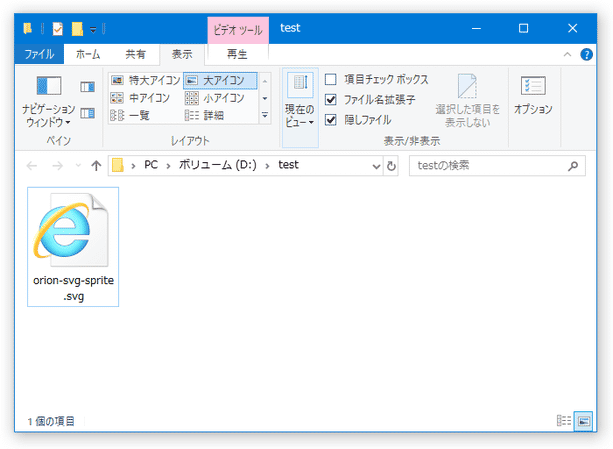This screenshot has height=449, width=613.
Task: Click the forward navigation arrow
Action: [57, 166]
